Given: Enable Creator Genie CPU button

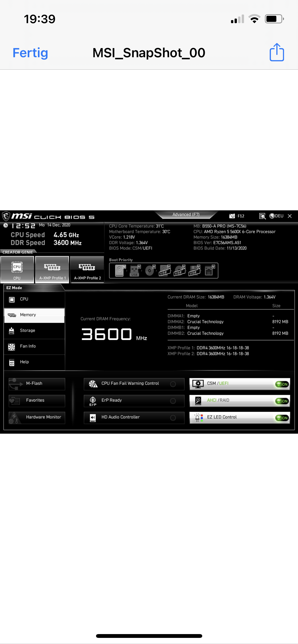Looking at the screenshot, I should 17,270.
